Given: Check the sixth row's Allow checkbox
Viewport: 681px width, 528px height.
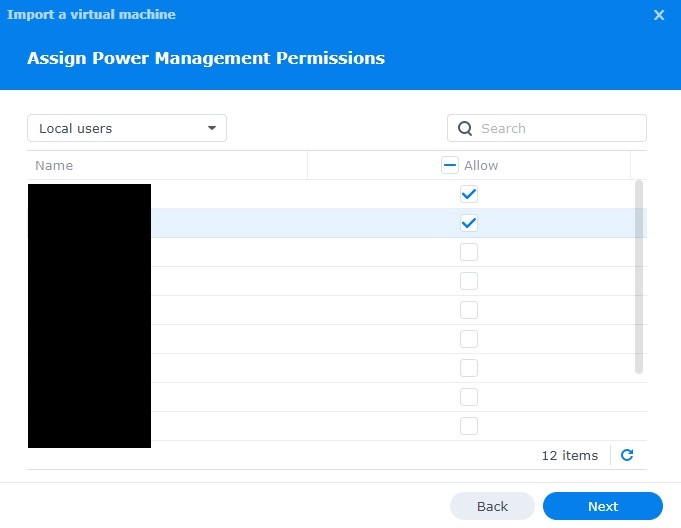Looking at the screenshot, I should (469, 339).
